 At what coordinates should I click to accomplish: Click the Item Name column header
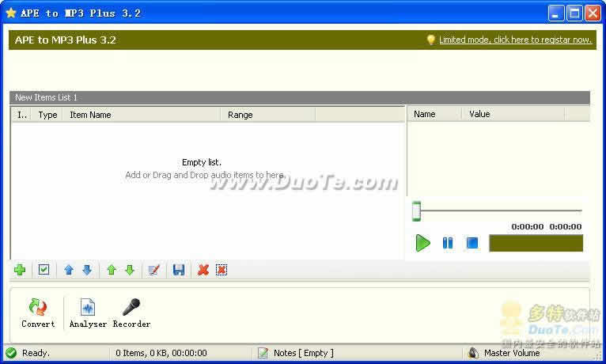tap(142, 115)
